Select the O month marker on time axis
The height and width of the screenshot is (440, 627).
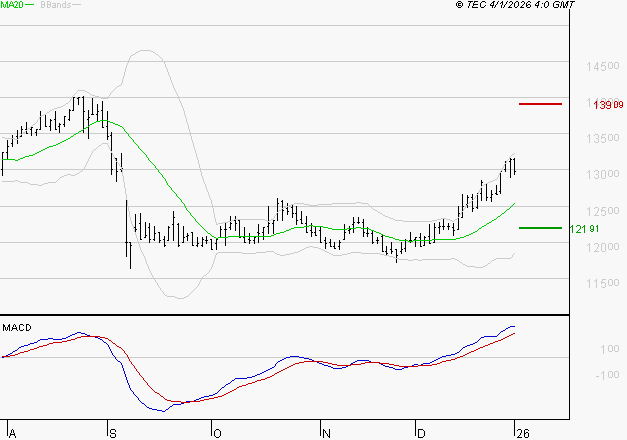pos(215,433)
